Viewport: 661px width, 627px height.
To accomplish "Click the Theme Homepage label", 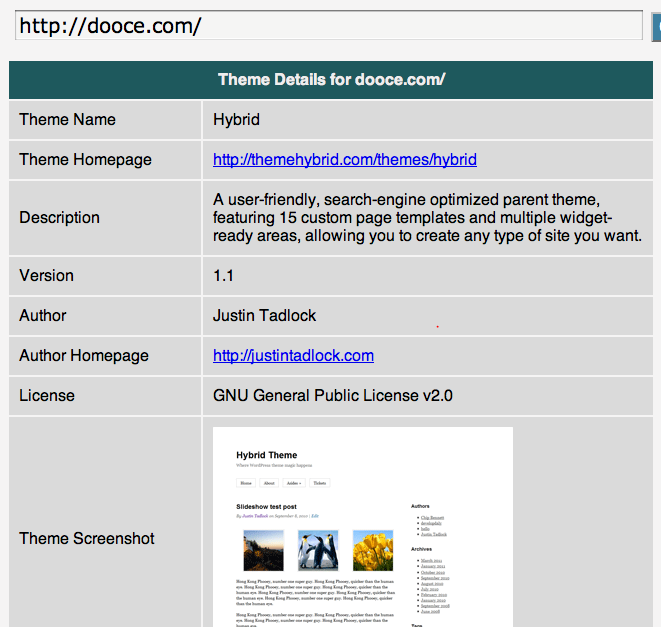I will pos(85,160).
